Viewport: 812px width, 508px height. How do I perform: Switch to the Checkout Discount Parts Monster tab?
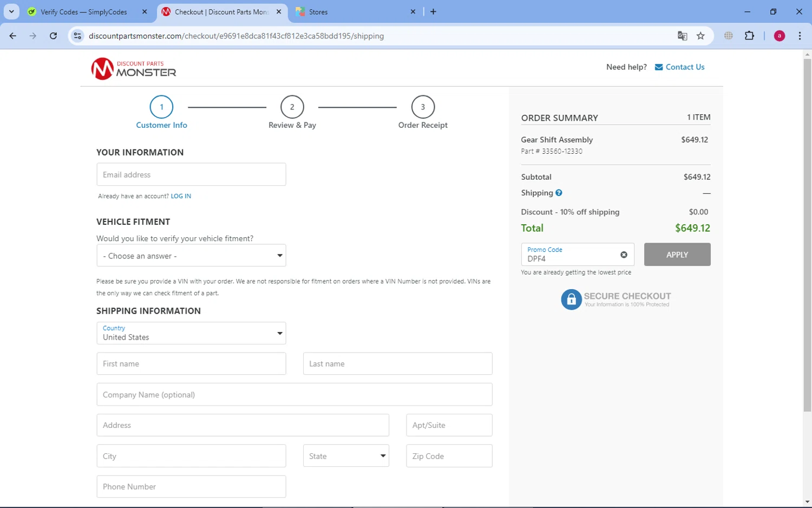click(x=222, y=11)
